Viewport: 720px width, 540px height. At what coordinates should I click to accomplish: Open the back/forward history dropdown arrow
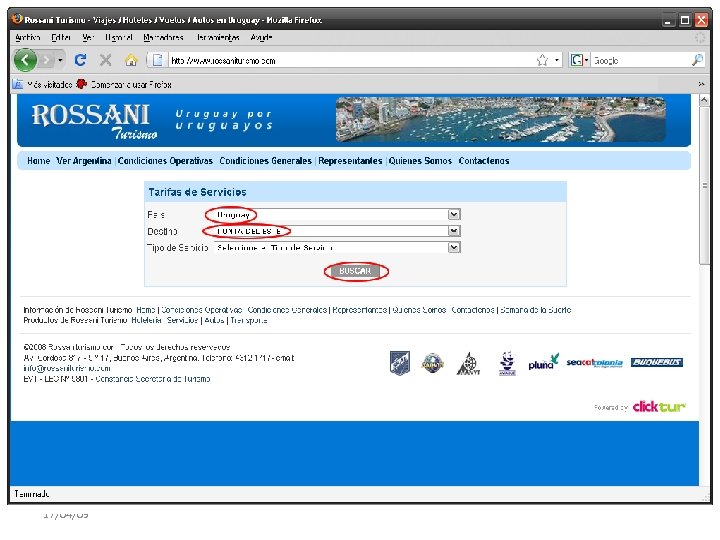60,60
